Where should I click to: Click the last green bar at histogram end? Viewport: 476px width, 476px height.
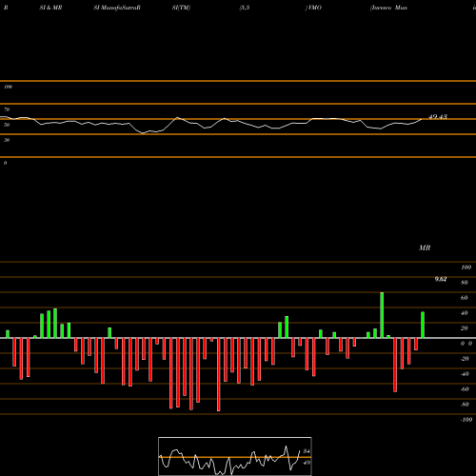click(423, 325)
